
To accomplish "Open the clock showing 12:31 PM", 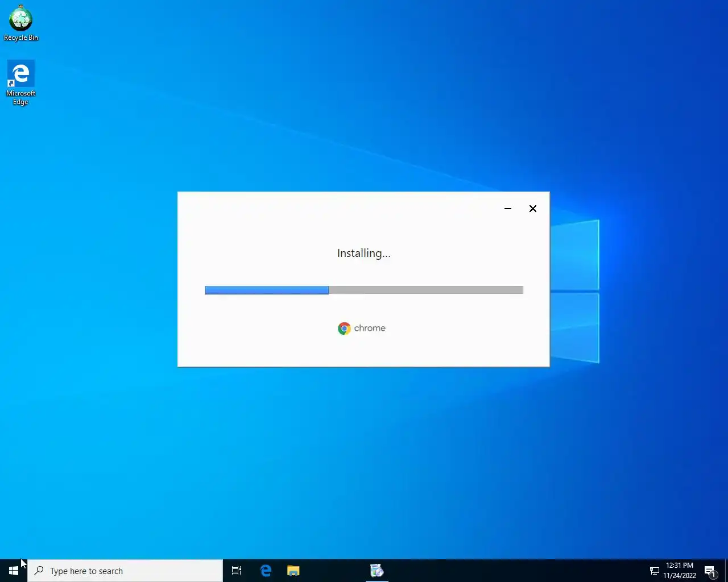I will click(680, 571).
